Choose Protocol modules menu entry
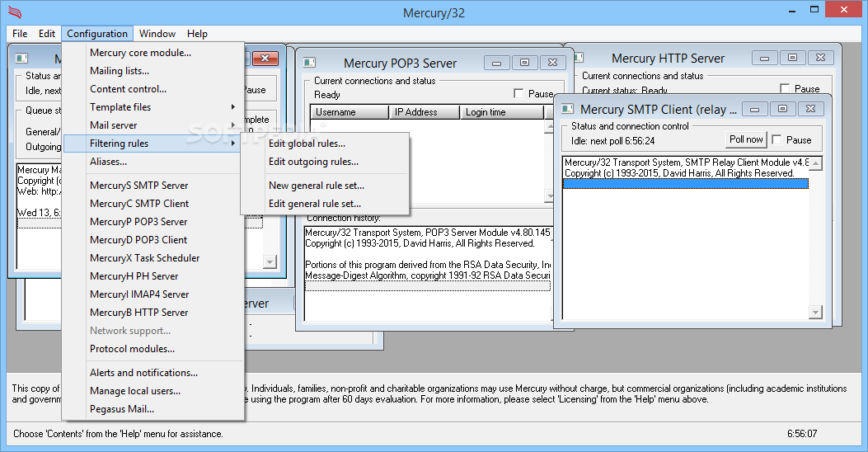This screenshot has width=868, height=452. point(152,349)
